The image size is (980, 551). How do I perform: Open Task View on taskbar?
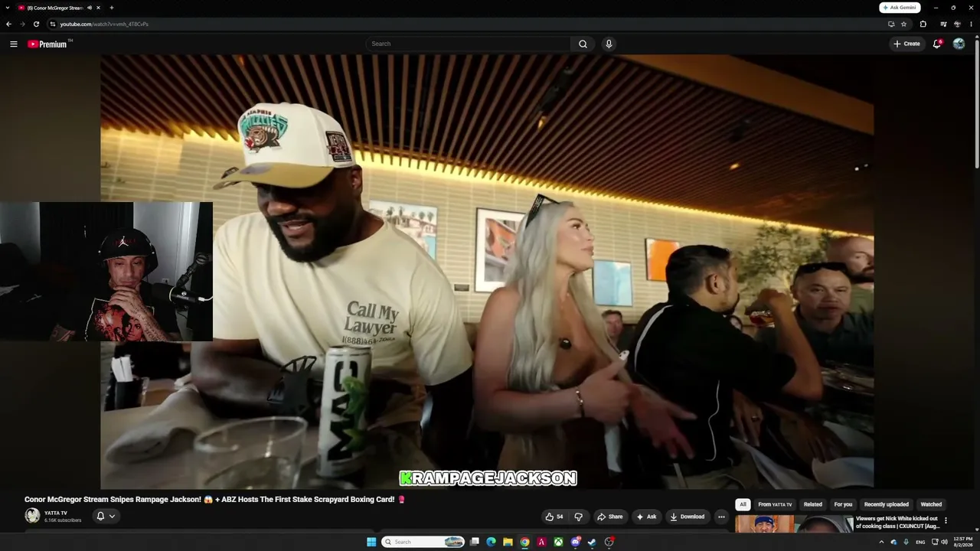coord(474,542)
